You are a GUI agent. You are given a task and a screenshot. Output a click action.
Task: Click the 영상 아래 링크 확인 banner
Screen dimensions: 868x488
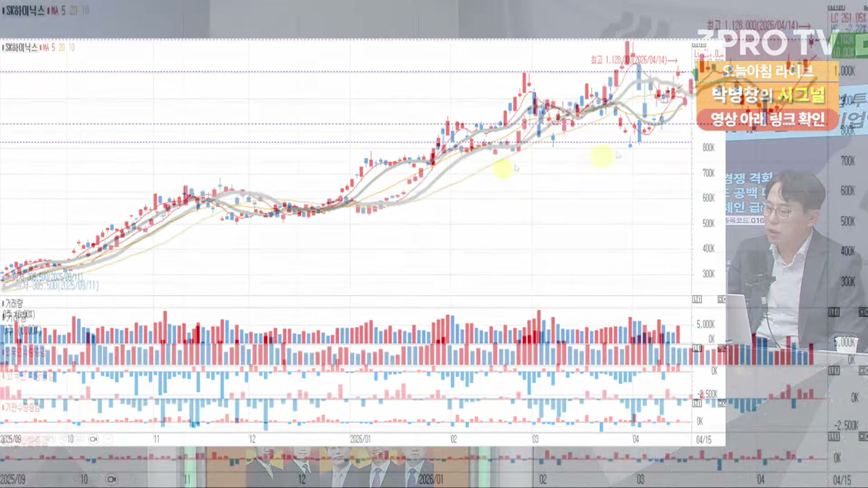tap(767, 119)
